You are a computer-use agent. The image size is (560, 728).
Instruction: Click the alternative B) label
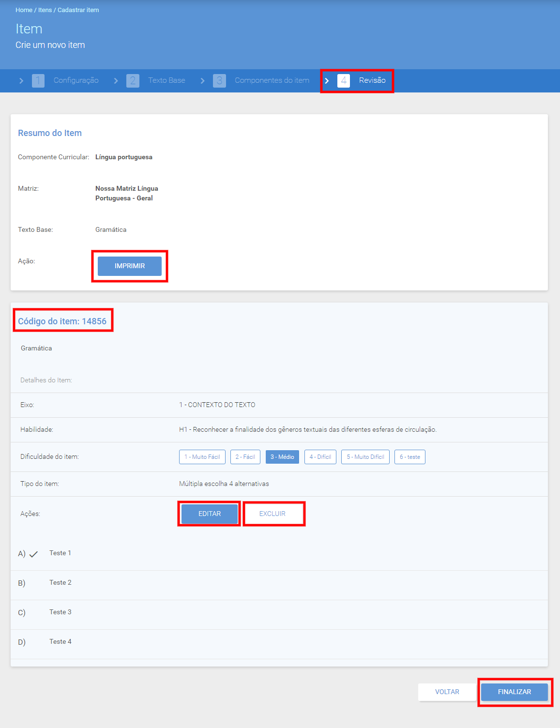22,583
